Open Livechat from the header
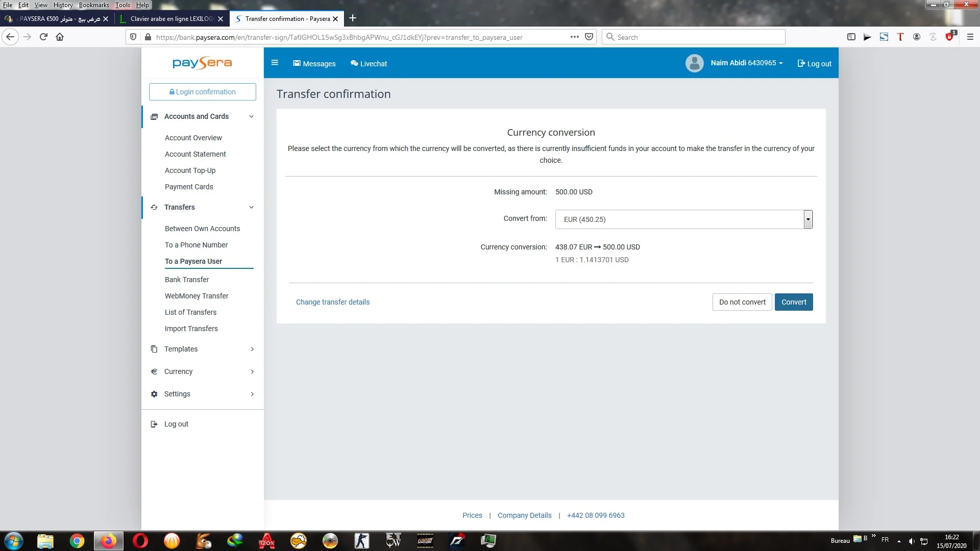 pos(369,64)
